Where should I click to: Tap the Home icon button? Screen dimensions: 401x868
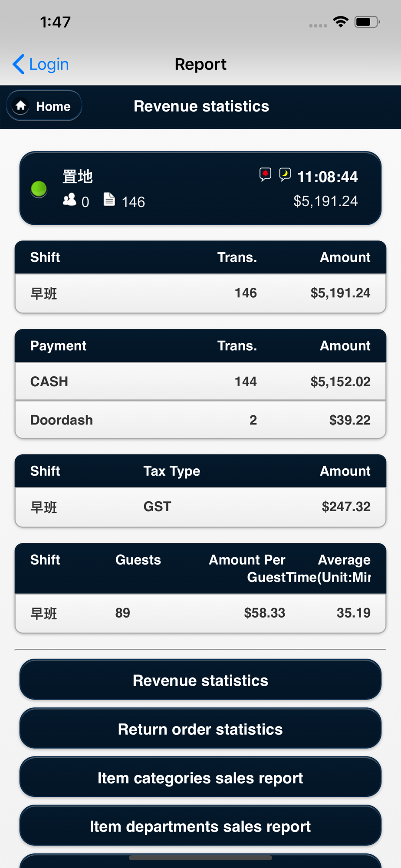tap(44, 106)
